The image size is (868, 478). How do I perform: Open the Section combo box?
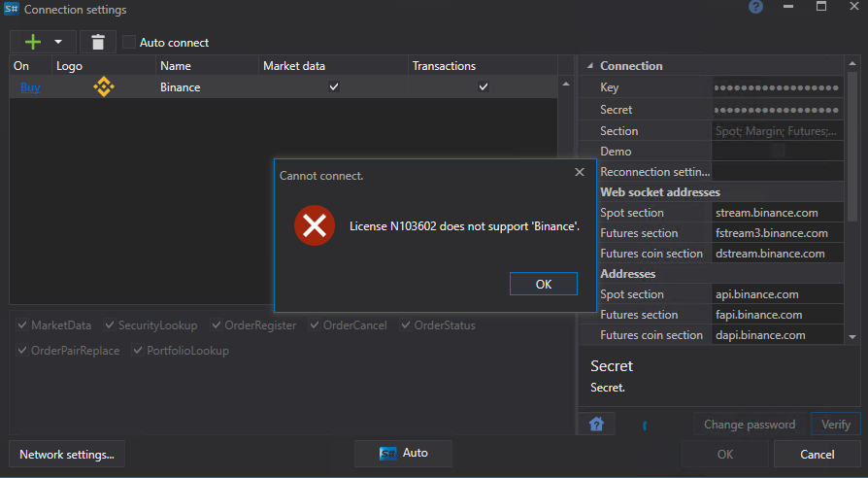point(777,131)
